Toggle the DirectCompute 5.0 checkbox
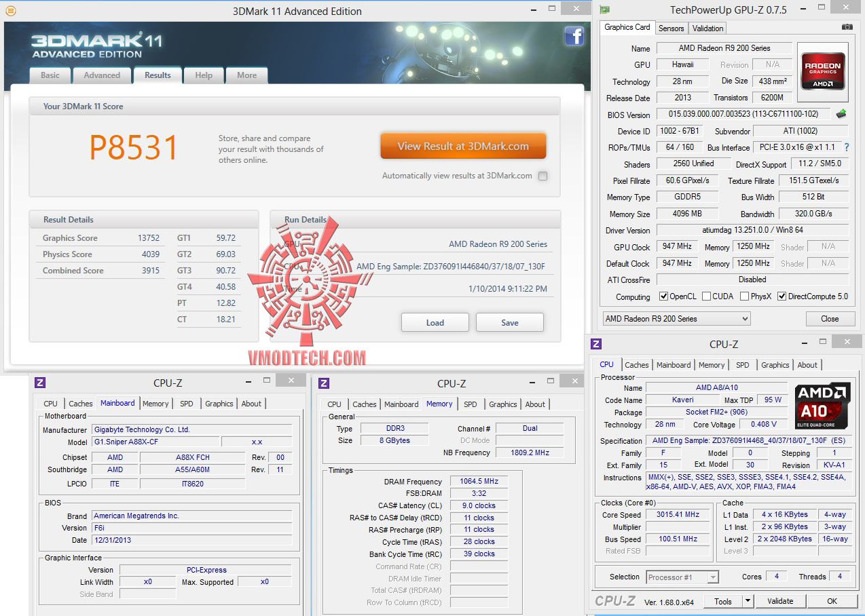The height and width of the screenshot is (616, 865). (x=782, y=296)
